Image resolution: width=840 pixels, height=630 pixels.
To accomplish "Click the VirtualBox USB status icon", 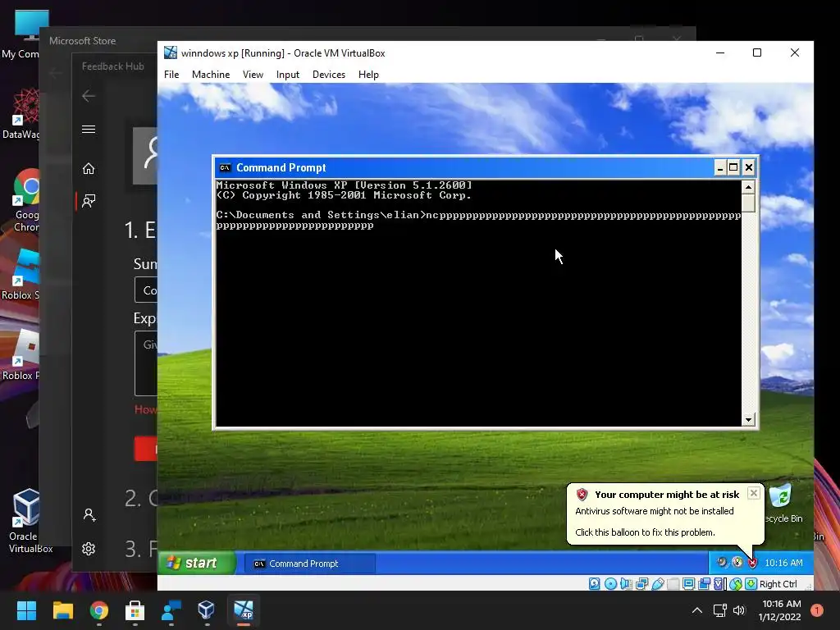I will point(658,584).
